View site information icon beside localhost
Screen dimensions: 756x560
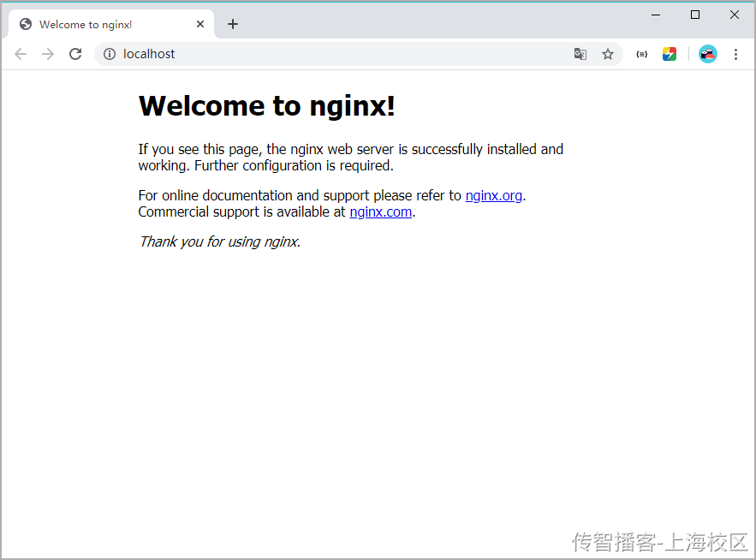tap(110, 54)
